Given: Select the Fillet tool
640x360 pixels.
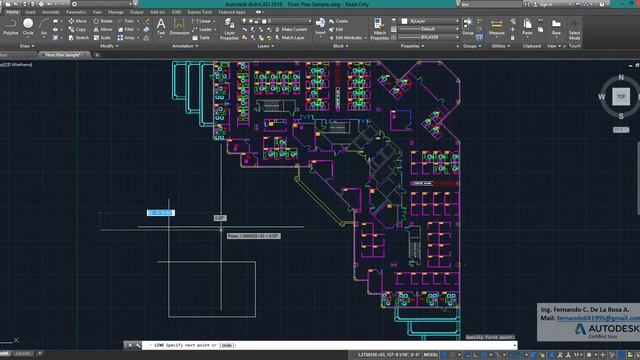Looking at the screenshot, I should (x=126, y=29).
